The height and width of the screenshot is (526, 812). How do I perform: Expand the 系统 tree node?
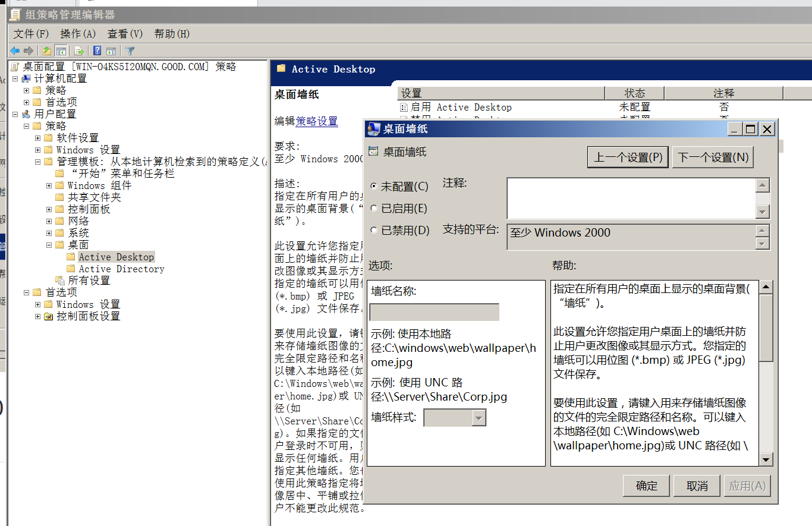tap(49, 233)
